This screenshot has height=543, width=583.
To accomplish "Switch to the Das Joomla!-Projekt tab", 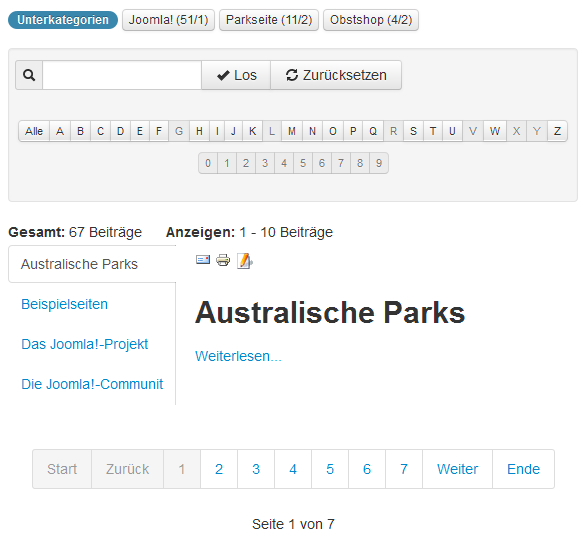I will point(84,344).
